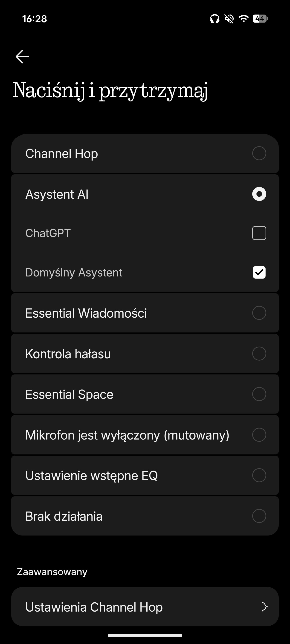The width and height of the screenshot is (290, 644).
Task: Tap the battery level indicator
Action: 260,19
